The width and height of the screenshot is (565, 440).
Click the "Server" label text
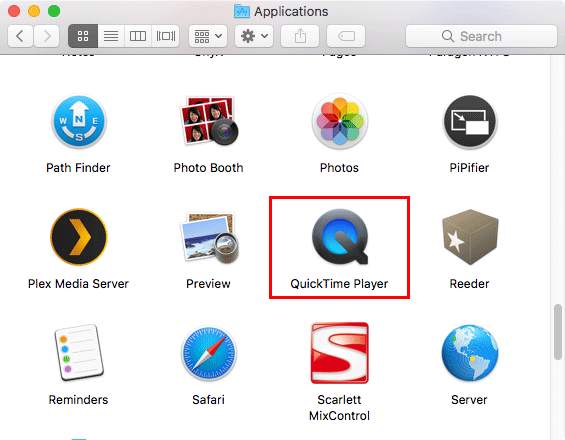(x=469, y=400)
